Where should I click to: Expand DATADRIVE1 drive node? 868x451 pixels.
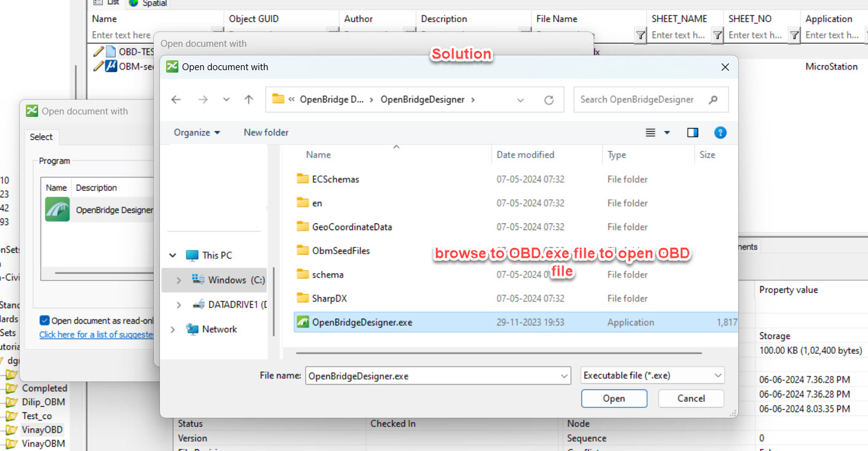[178, 305]
